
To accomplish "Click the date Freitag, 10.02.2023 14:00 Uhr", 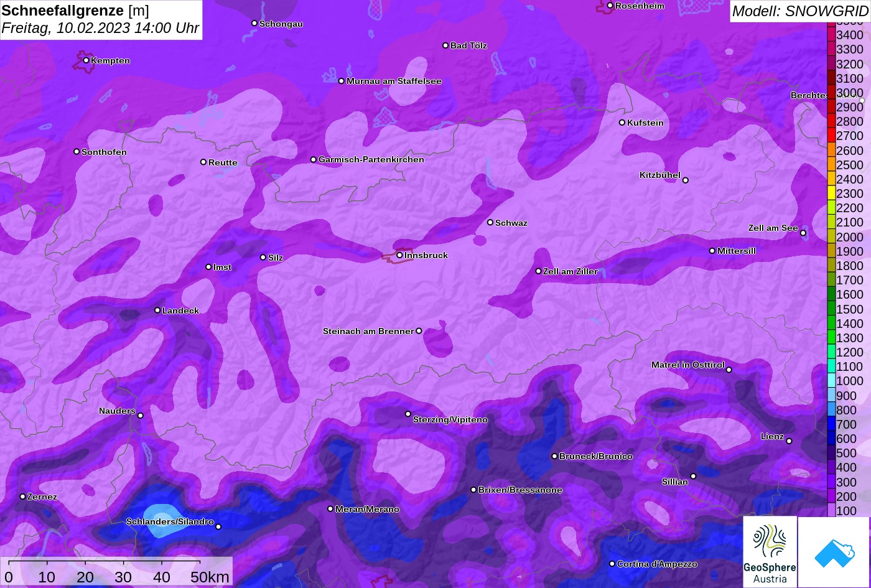I will pyautogui.click(x=100, y=28).
